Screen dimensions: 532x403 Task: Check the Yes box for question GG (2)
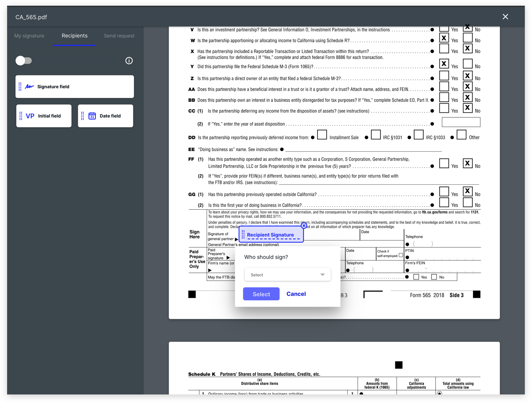point(444,203)
